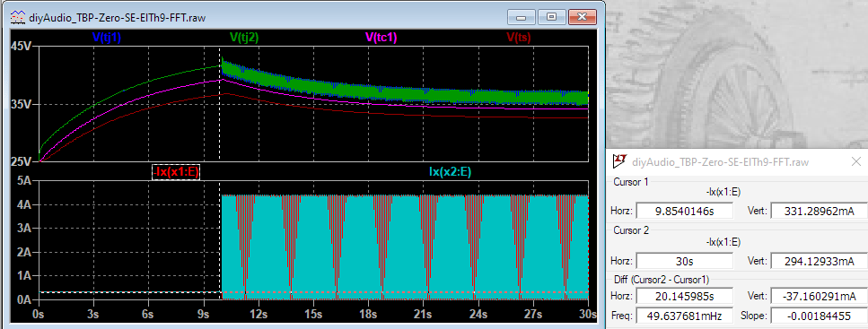868x329 pixels.
Task: Click the 25V axis label
Action: (x=21, y=162)
